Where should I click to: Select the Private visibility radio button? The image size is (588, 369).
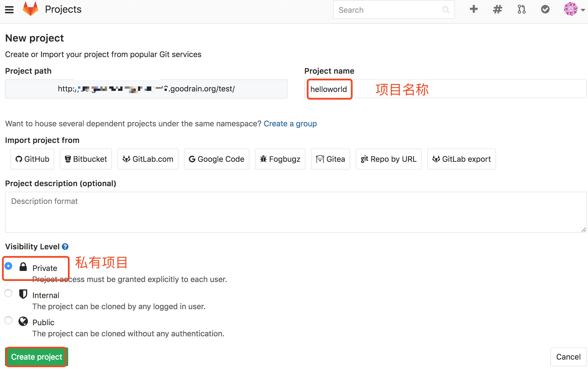pos(9,266)
